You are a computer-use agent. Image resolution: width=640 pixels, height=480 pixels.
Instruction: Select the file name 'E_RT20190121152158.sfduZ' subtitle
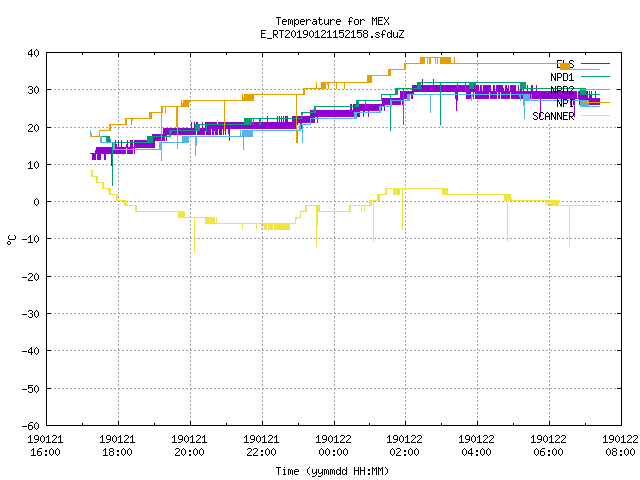point(332,34)
